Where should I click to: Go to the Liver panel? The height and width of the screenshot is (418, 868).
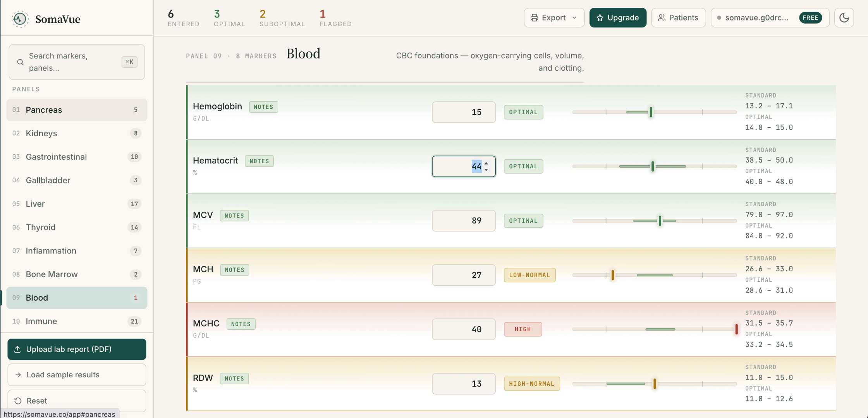pos(77,204)
